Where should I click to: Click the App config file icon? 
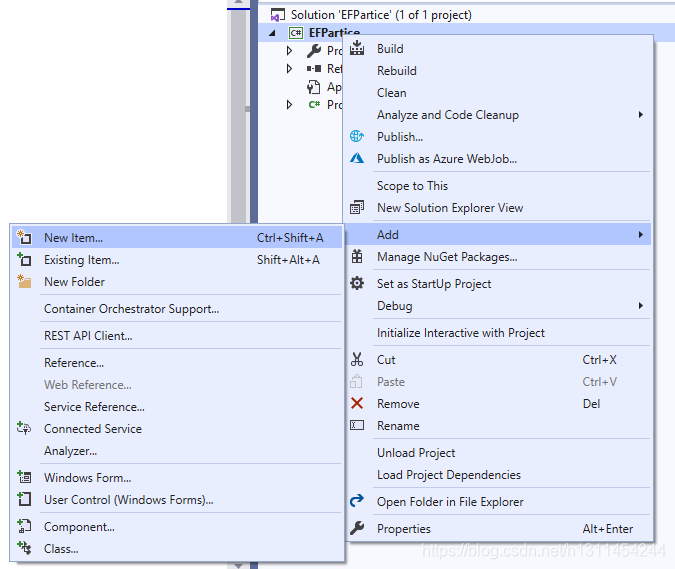pos(314,87)
